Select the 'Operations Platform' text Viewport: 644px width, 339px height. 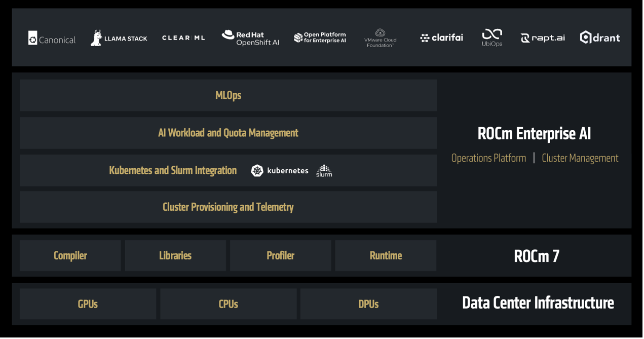(488, 158)
